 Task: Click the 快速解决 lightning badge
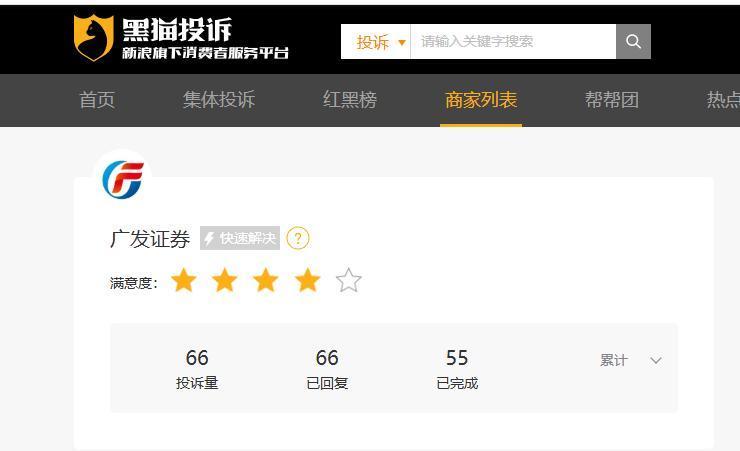[x=240, y=238]
